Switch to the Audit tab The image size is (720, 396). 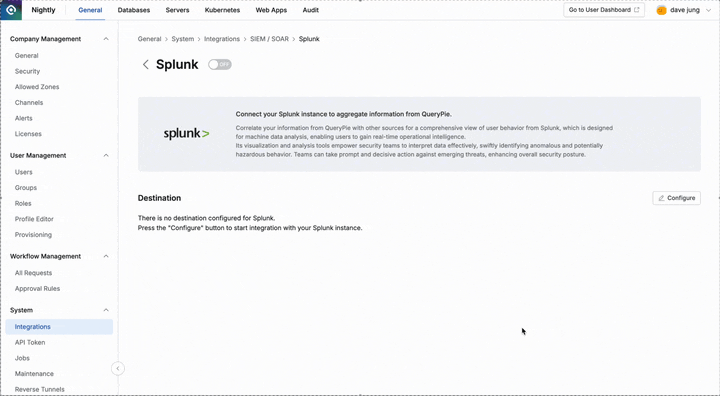pos(310,10)
